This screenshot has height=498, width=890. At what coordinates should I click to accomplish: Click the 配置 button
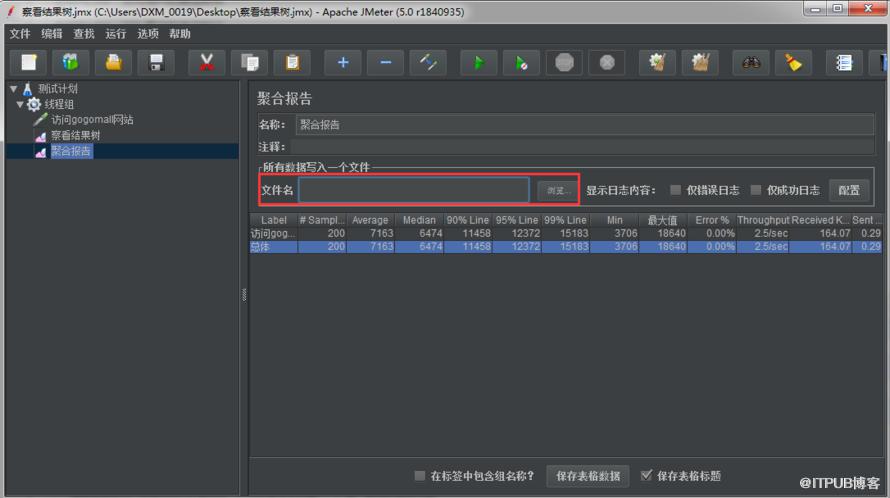tap(849, 191)
